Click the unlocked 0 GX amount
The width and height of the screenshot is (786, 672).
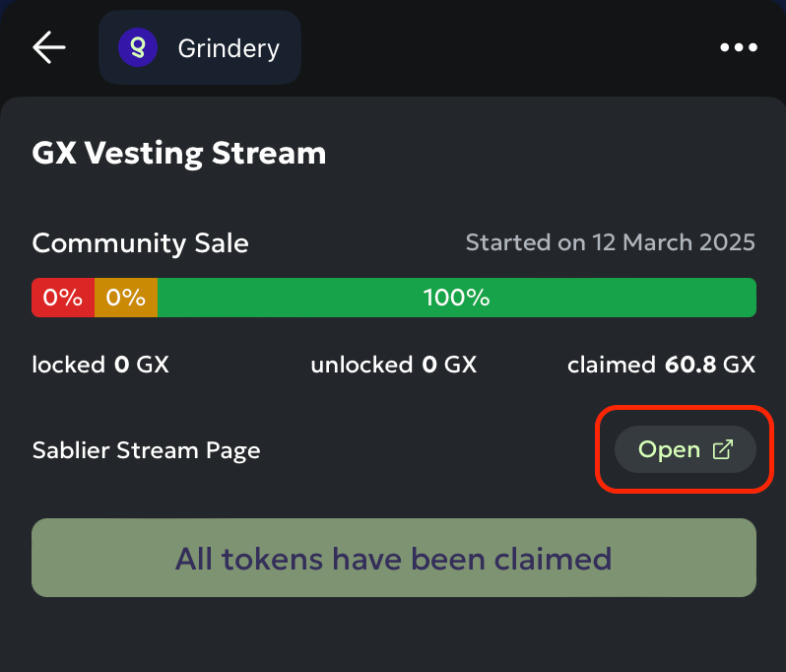(x=393, y=366)
